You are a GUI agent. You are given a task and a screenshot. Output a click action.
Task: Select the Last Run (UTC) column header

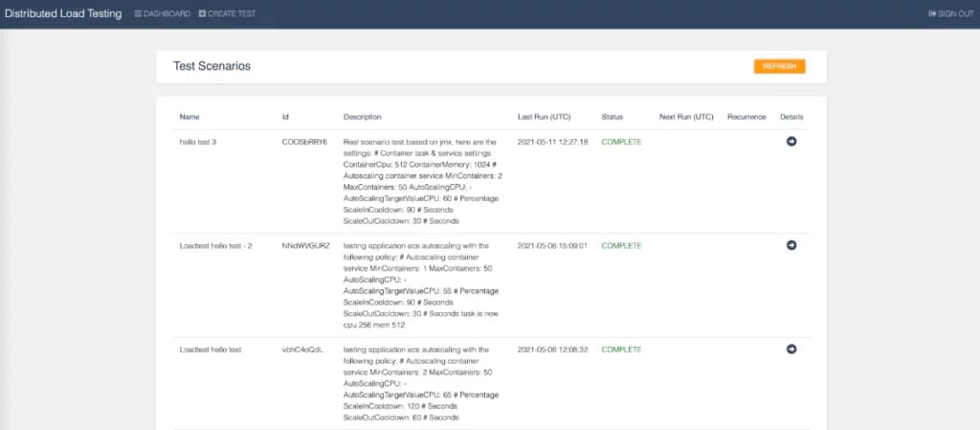click(x=544, y=117)
